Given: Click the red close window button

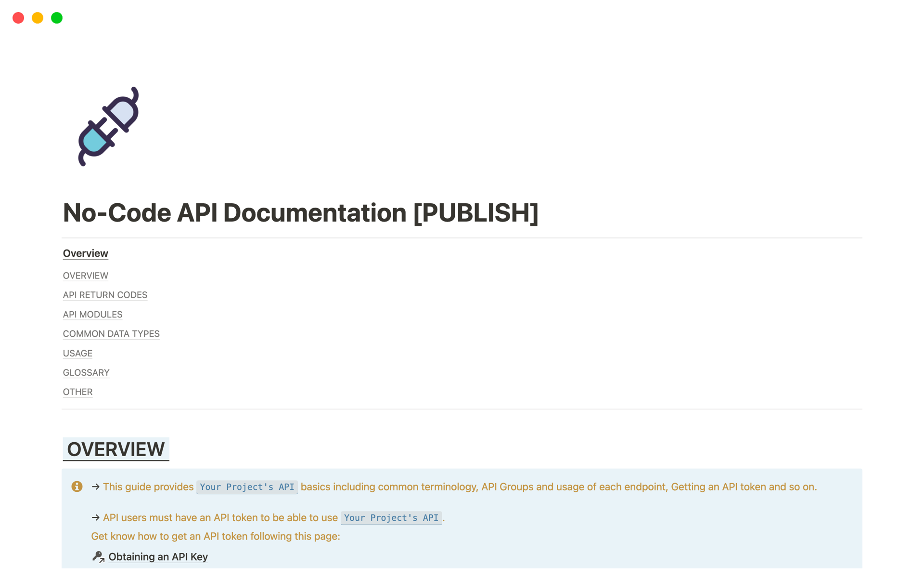Looking at the screenshot, I should click(x=18, y=18).
